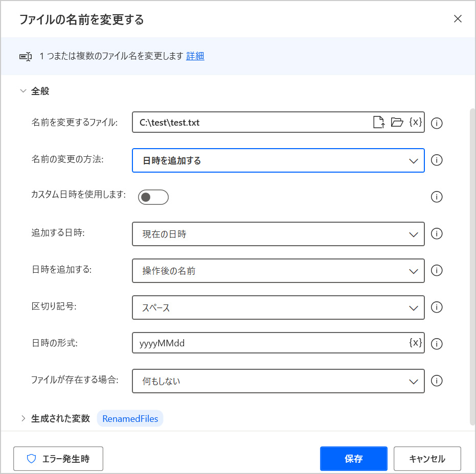This screenshot has width=476, height=474.
Task: Open the 名前の変更の方法 dropdown
Action: tap(278, 160)
